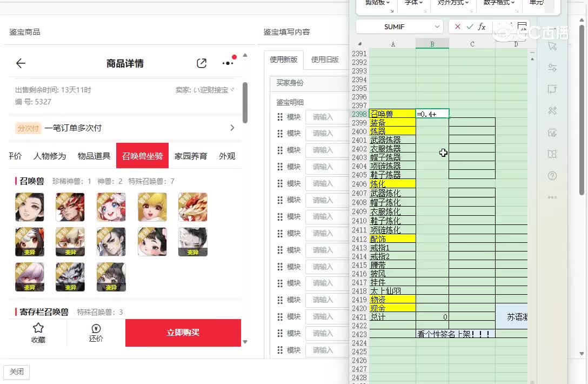Image resolution: width=588 pixels, height=384 pixels.
Task: Click the up arrow above the product detail scrollbar
Action: (245, 55)
